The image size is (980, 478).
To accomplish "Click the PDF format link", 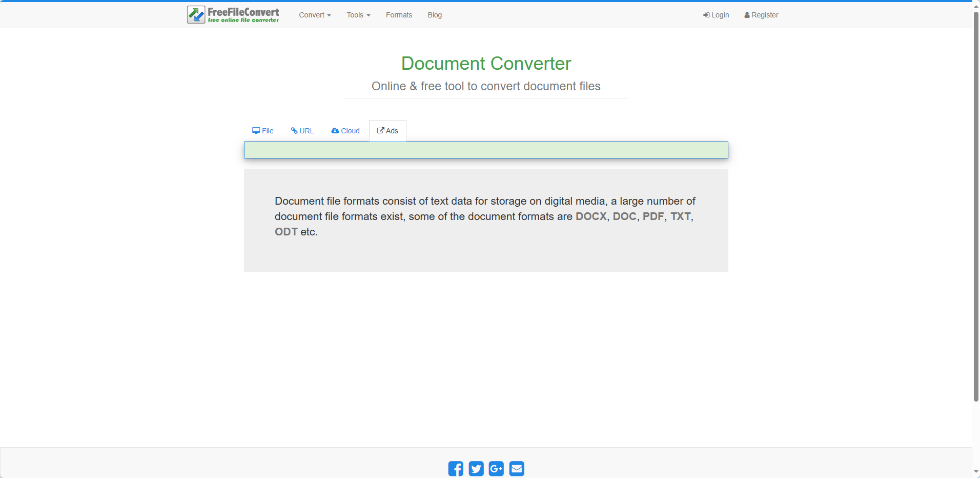I will coord(653,216).
